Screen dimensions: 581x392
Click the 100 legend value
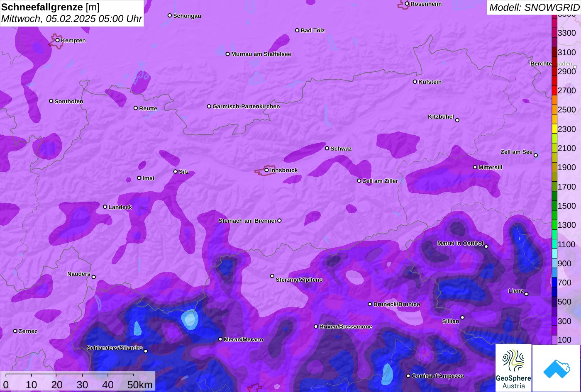564,340
